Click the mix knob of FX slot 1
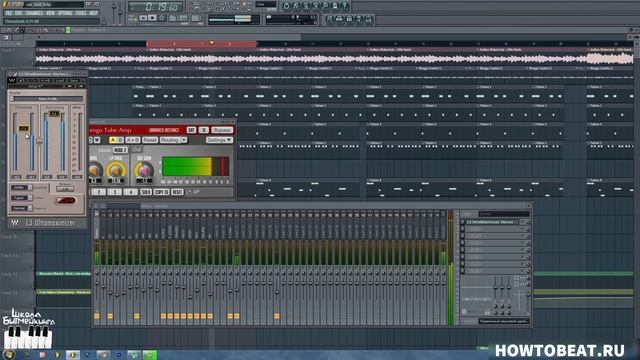The width and height of the screenshot is (640, 360). tap(528, 222)
